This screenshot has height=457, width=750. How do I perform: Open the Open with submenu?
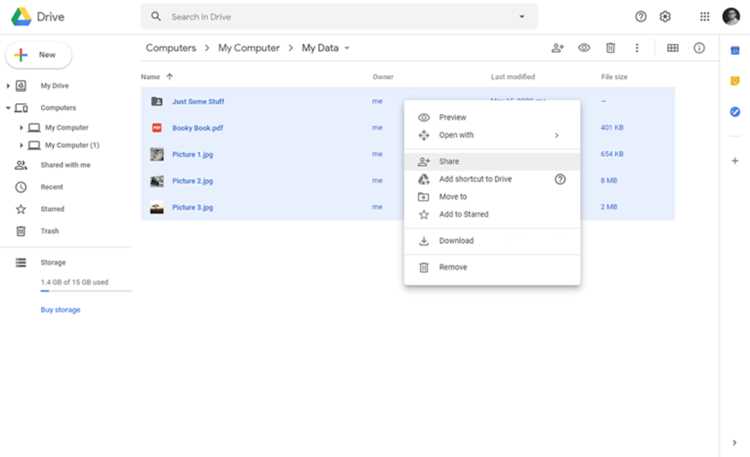(x=492, y=135)
